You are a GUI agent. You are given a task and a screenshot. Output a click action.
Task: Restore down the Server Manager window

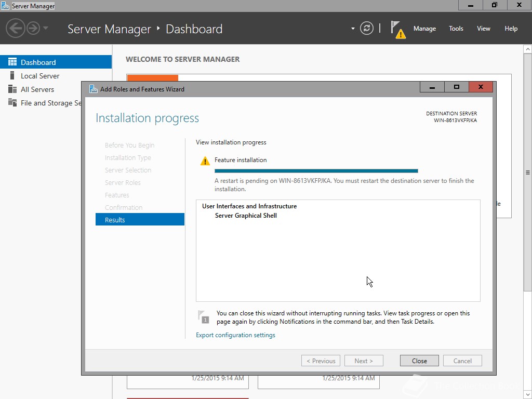pyautogui.click(x=495, y=5)
